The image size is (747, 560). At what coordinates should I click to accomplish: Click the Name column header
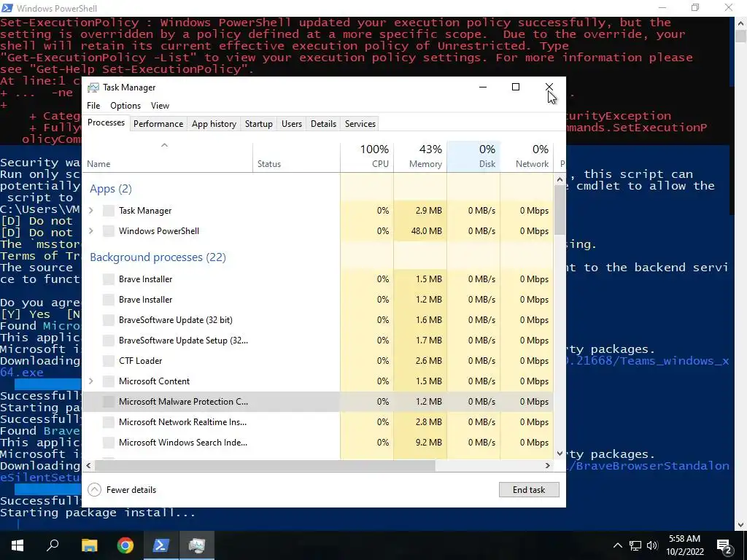point(168,157)
